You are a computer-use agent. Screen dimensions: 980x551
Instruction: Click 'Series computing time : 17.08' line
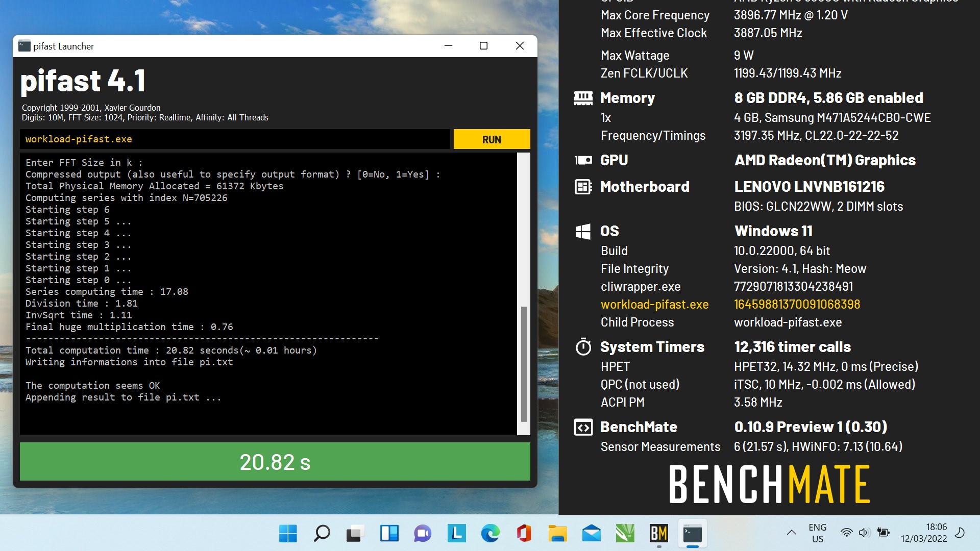(107, 292)
